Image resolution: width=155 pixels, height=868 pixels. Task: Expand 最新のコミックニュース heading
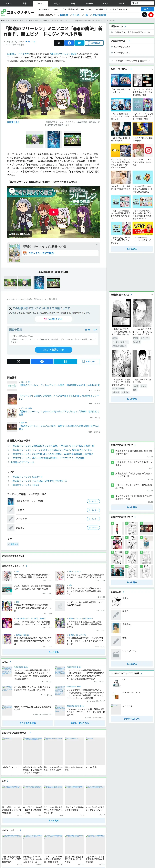14,566
